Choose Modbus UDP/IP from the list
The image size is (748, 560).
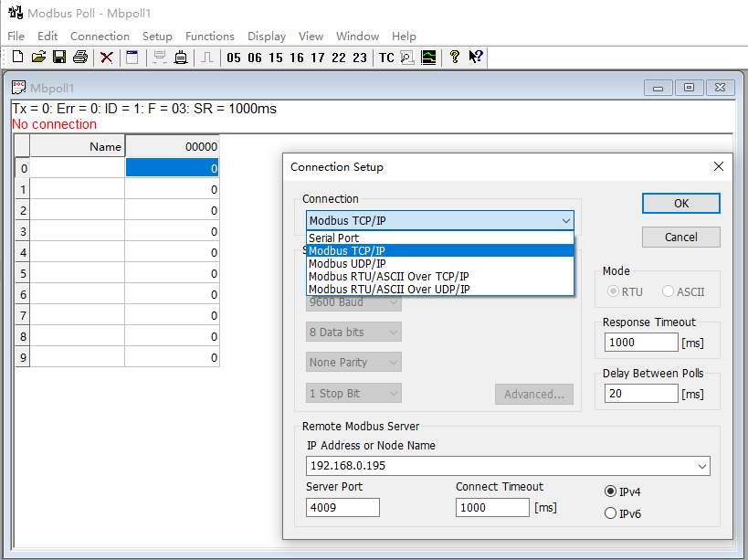(440, 263)
